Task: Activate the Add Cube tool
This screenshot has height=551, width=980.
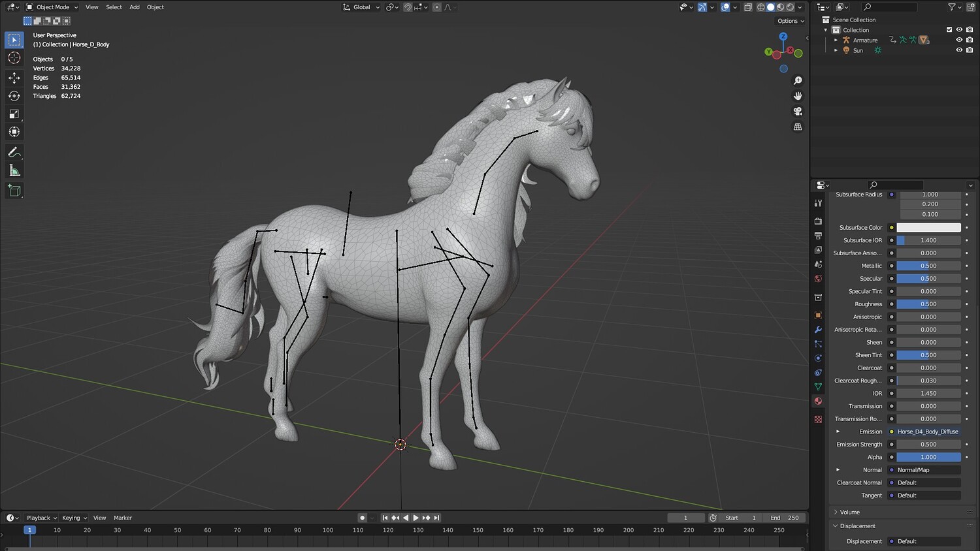Action: 14,191
